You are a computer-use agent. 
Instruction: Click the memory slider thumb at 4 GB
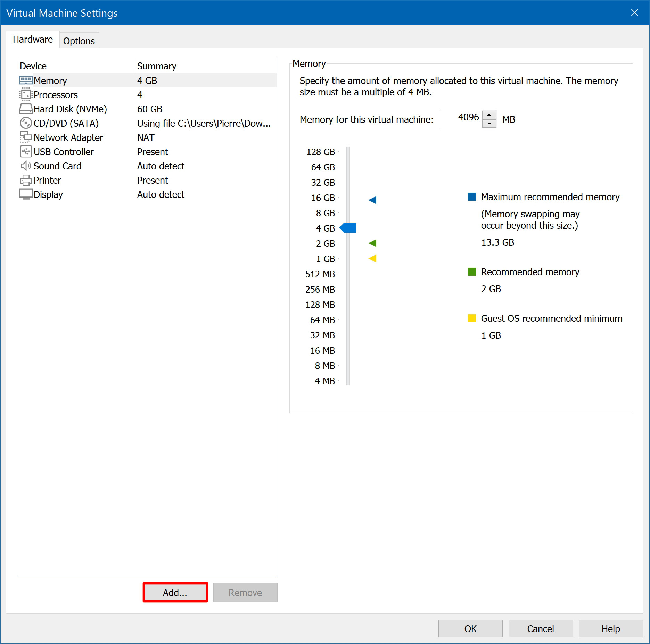coord(348,228)
